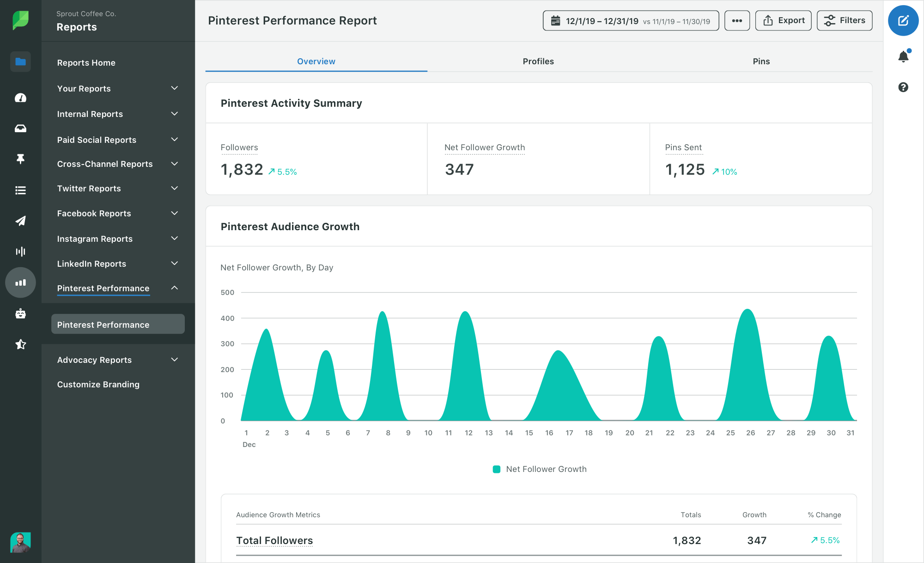Expand Instagram Reports chevron
This screenshot has height=563, width=924.
point(175,239)
